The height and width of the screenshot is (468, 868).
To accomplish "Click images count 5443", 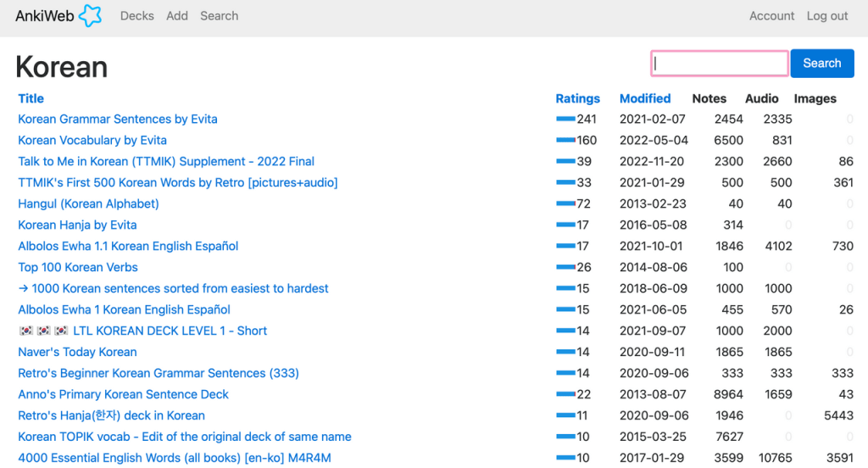I will [x=838, y=415].
